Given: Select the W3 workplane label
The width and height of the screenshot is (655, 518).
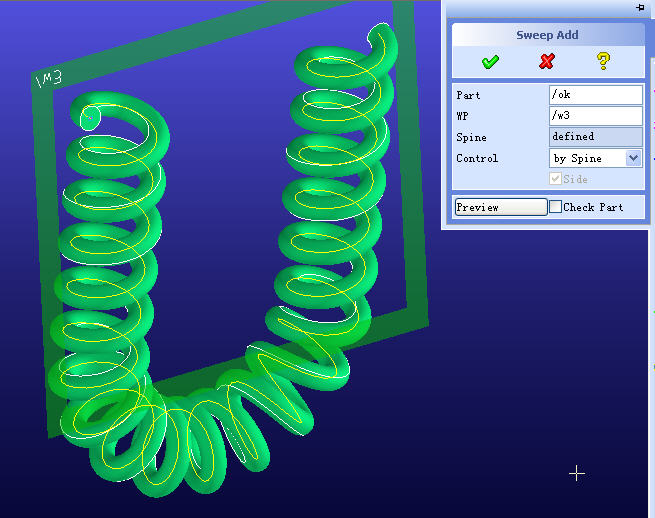Looking at the screenshot, I should 49,79.
